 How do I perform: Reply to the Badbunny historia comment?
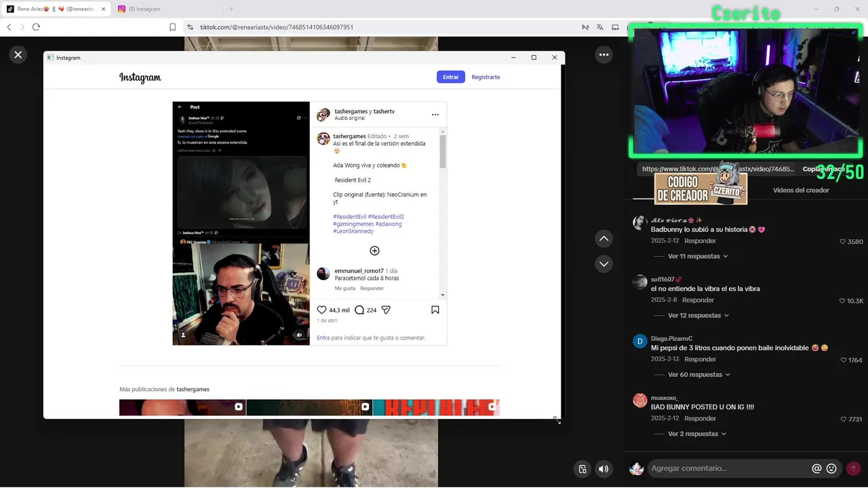click(700, 241)
